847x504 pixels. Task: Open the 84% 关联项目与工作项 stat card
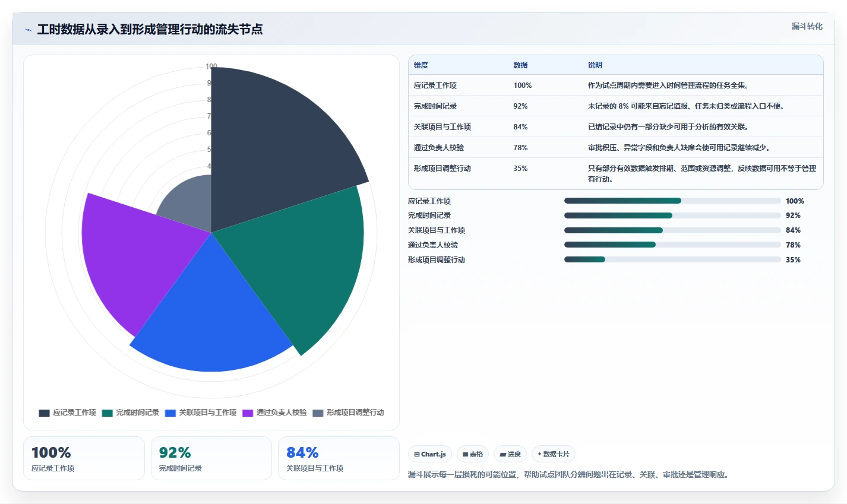(x=339, y=458)
